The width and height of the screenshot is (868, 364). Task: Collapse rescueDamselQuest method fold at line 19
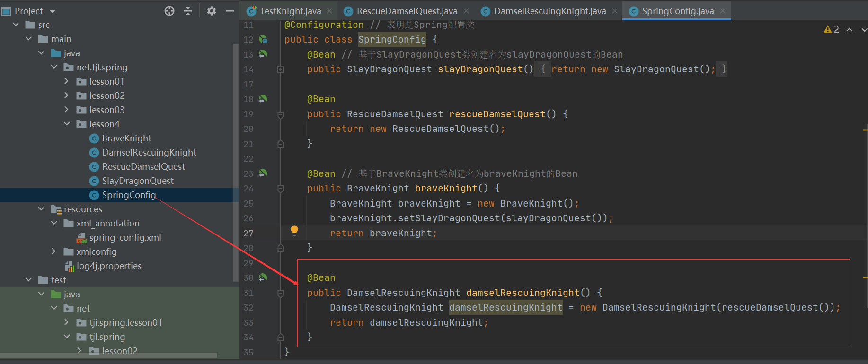tap(281, 114)
